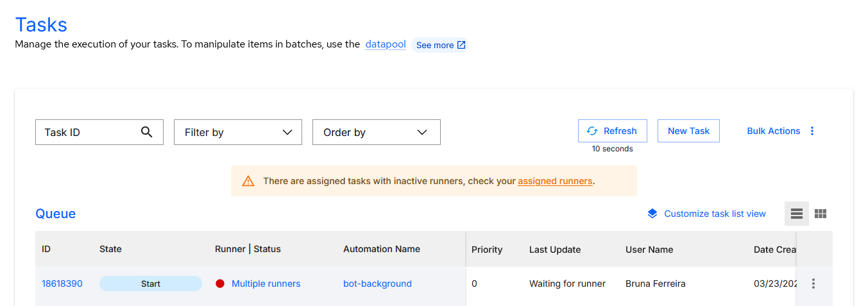Screen dimensions: 868x306
Task: Click the New Task button
Action: (x=688, y=131)
